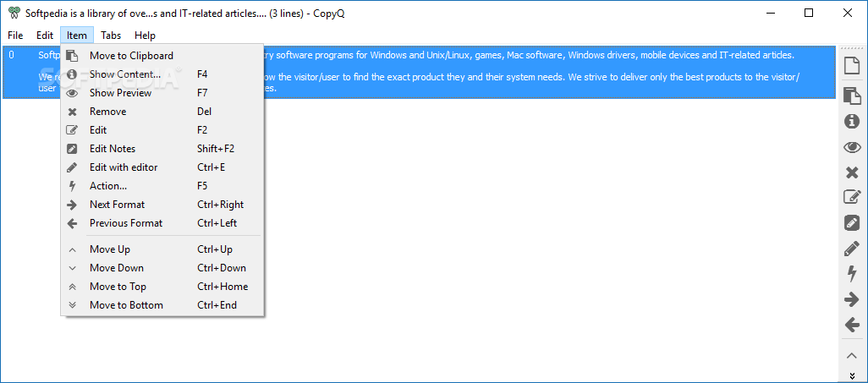Select Previous Format menu entry
The height and width of the screenshot is (383, 868).
click(x=162, y=223)
